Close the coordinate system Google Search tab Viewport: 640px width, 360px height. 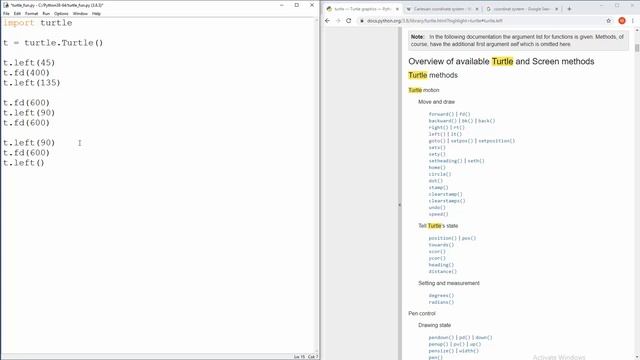[x=556, y=9]
